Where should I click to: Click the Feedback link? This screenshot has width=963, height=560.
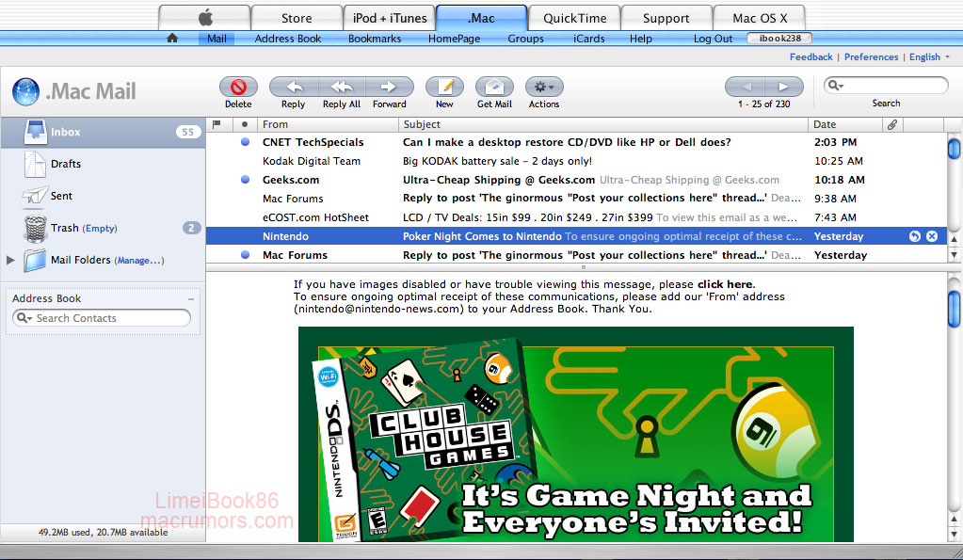(811, 56)
